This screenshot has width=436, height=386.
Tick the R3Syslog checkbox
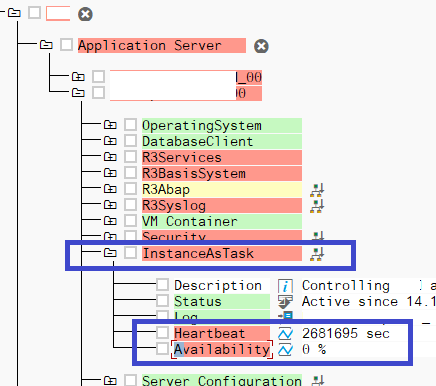(130, 205)
